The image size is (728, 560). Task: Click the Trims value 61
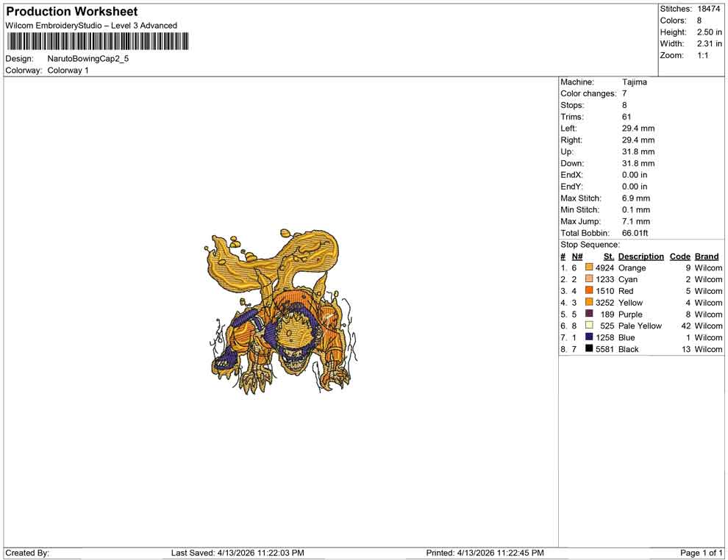tap(627, 117)
